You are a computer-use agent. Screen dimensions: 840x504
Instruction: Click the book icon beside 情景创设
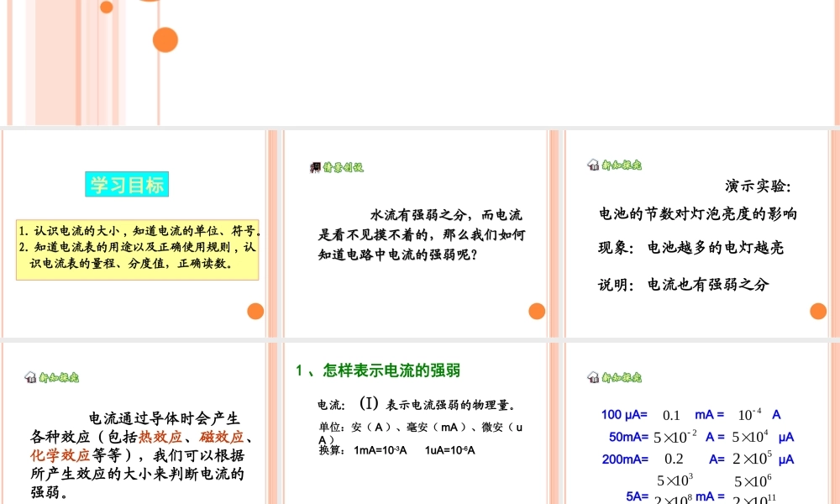[315, 166]
